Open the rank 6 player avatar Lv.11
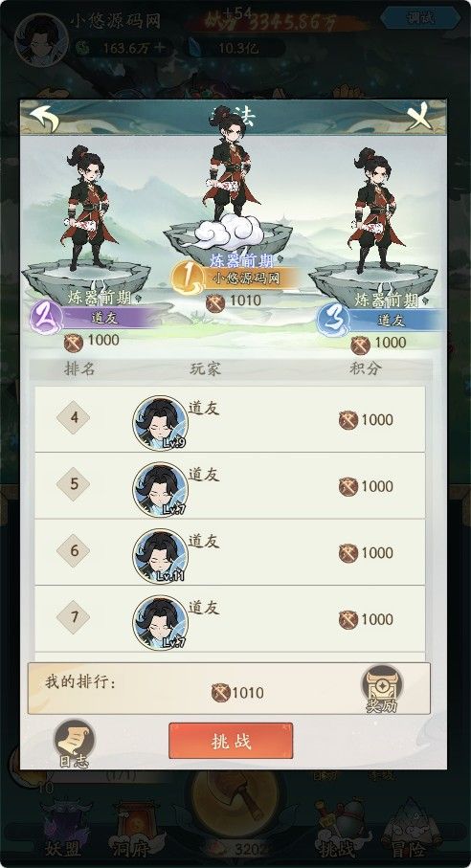 160,556
